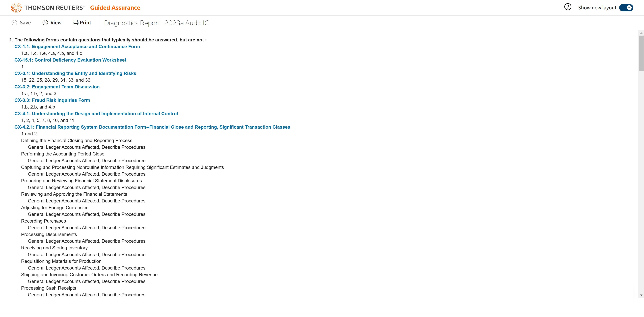Open CX-1.1 Engagement Acceptance and Continuance Form

[x=77, y=46]
